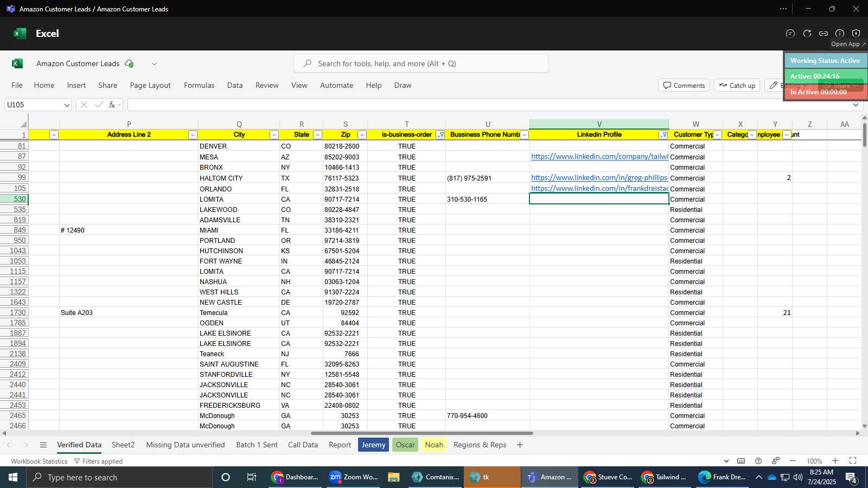The image size is (868, 488).
Task: Click the Catch up button
Action: coord(737,85)
